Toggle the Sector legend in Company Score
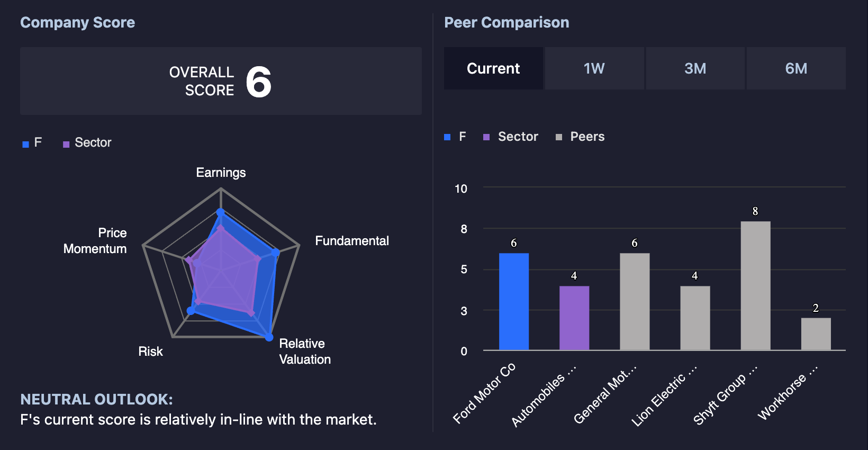Viewport: 868px width, 450px height. 87,143
